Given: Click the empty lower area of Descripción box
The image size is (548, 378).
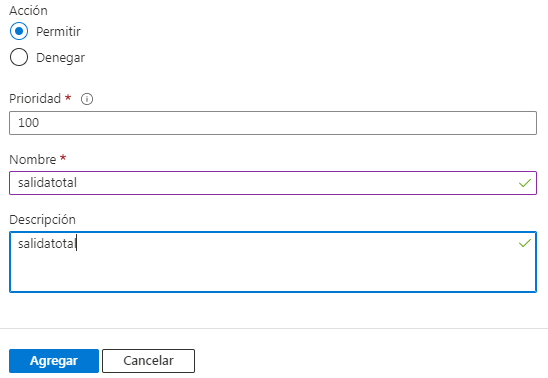Looking at the screenshot, I should (x=273, y=272).
